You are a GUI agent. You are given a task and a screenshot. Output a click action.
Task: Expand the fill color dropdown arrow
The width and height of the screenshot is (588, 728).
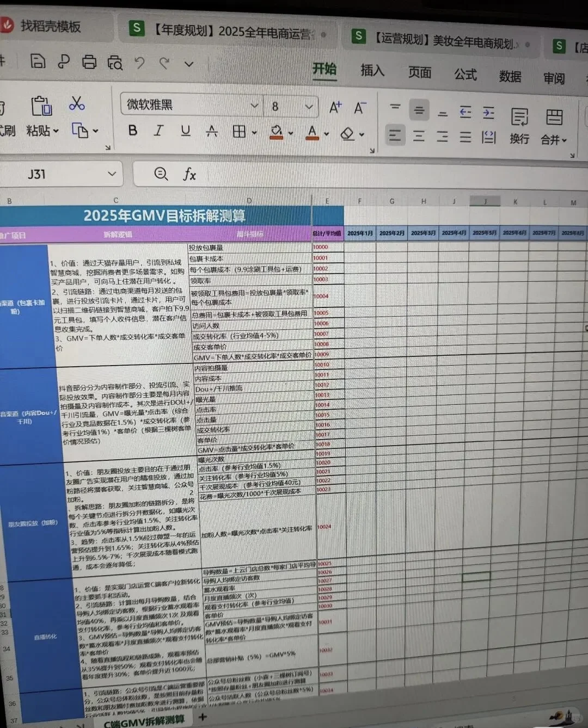tap(290, 133)
